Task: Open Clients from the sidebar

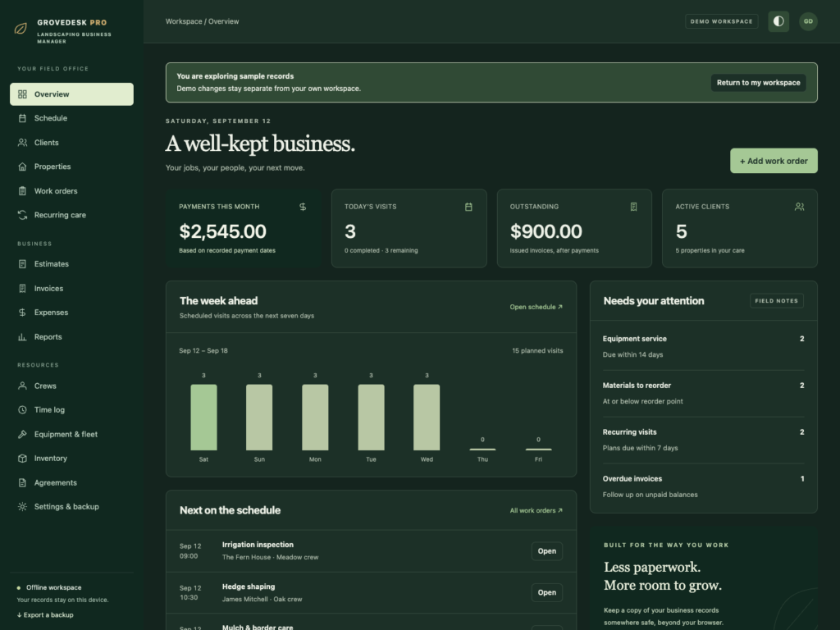Action: [72, 143]
